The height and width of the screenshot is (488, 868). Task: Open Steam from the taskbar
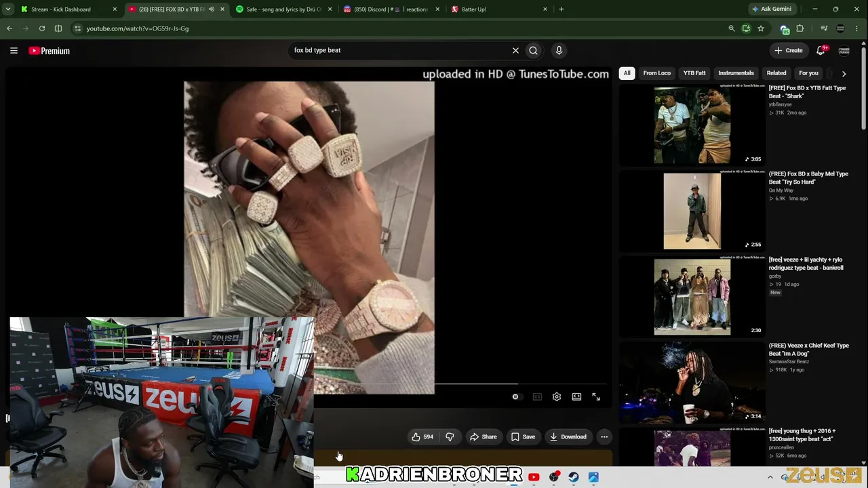(574, 477)
